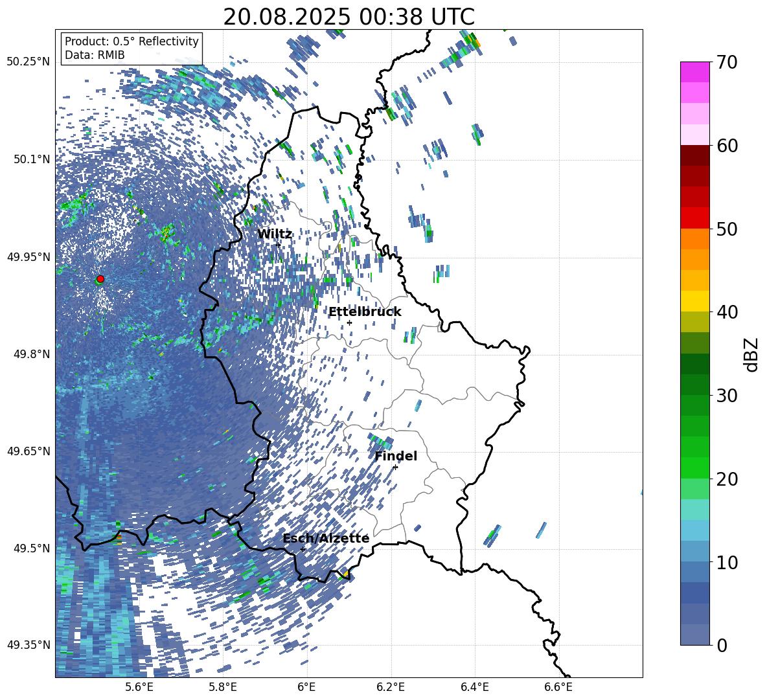Click the title 20.08.2025 00:38 UTC
Image resolution: width=767 pixels, height=700 pixels.
coord(349,17)
